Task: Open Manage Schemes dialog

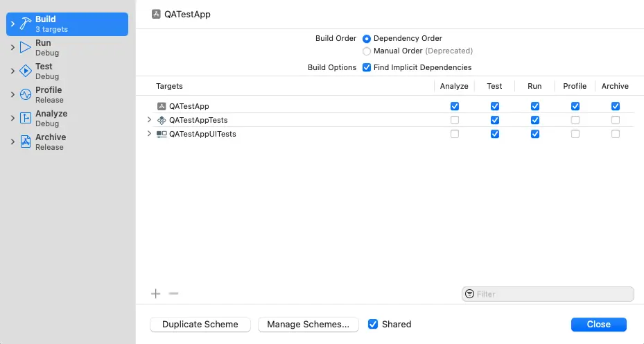Action: click(308, 324)
